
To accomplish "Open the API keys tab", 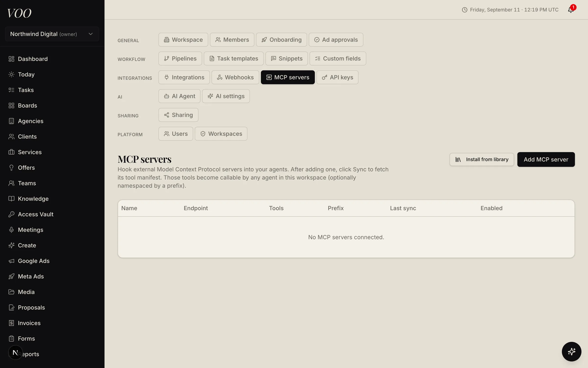I will click(x=337, y=77).
